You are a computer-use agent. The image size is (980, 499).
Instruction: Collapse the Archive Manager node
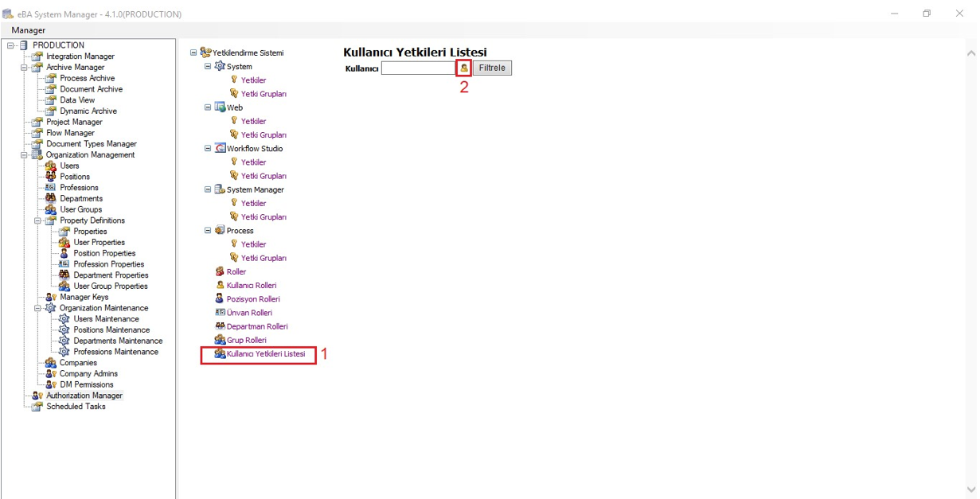(x=24, y=68)
